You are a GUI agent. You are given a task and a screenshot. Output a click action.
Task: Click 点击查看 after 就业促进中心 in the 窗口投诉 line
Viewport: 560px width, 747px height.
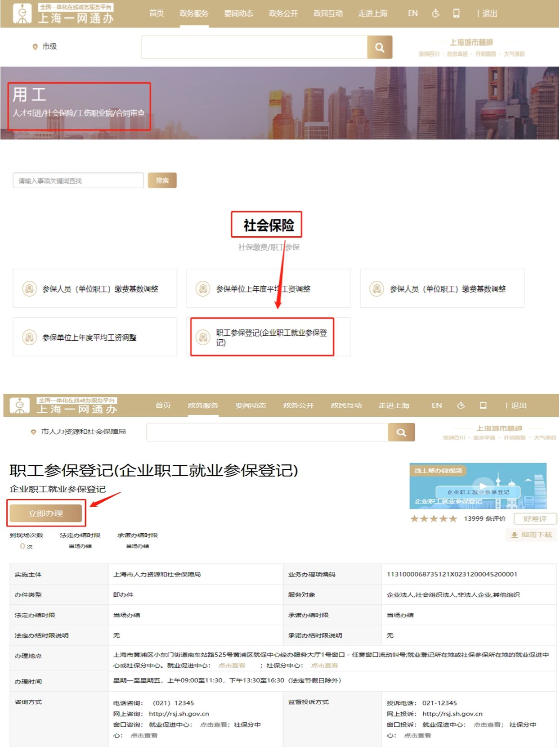[487, 724]
